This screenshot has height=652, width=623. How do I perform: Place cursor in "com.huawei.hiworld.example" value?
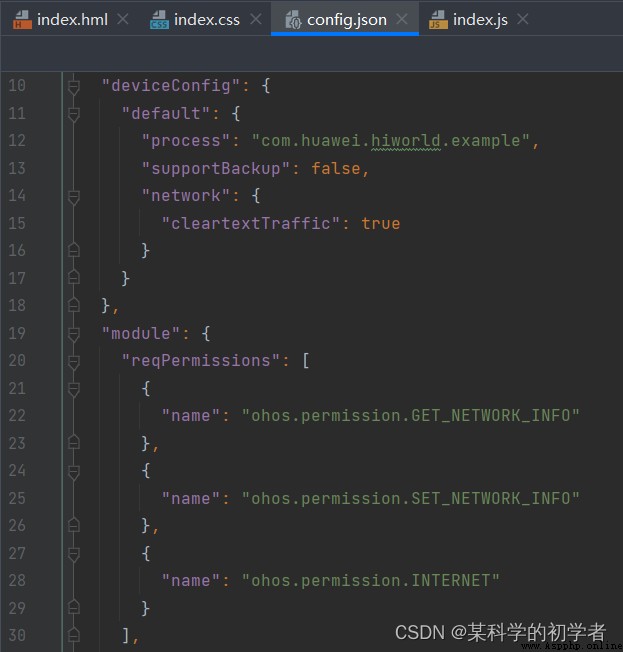391,141
